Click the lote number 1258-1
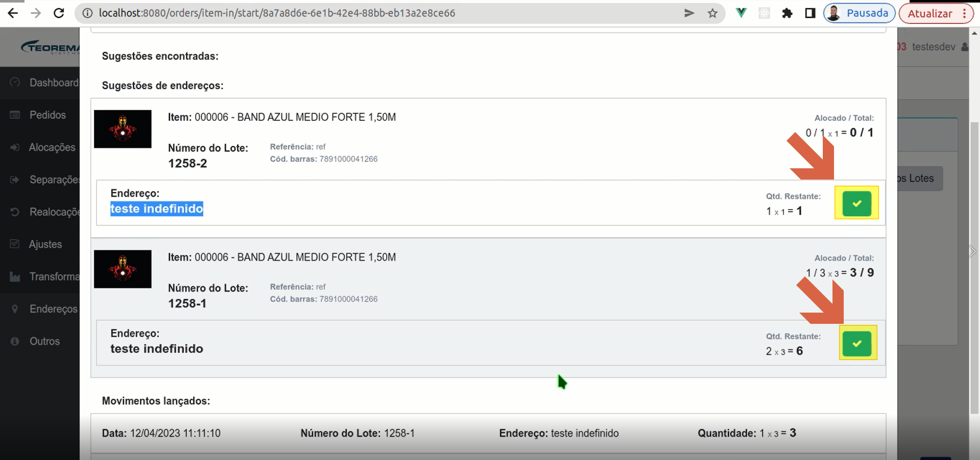 click(x=187, y=303)
